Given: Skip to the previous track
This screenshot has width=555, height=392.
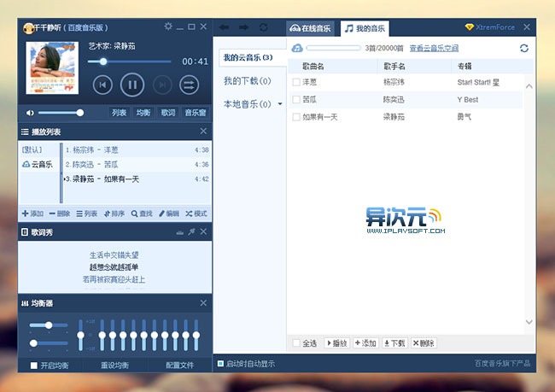Looking at the screenshot, I should pyautogui.click(x=102, y=85).
